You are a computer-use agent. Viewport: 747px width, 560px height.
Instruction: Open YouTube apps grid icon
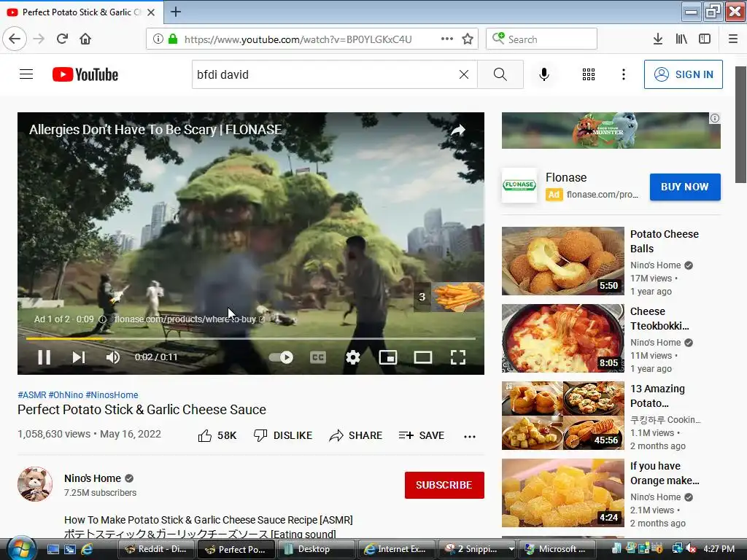pos(589,74)
